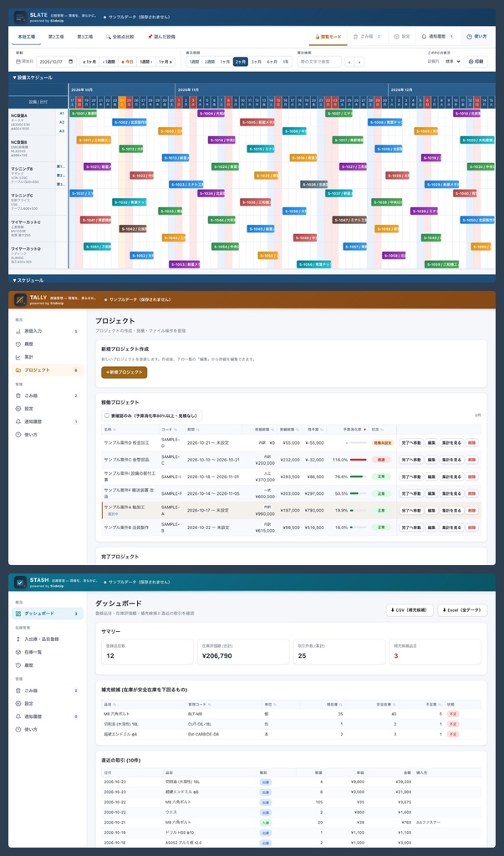Select ダッシュボード in STASH sidebar
Screen dimensions: 504x856
pos(47,614)
